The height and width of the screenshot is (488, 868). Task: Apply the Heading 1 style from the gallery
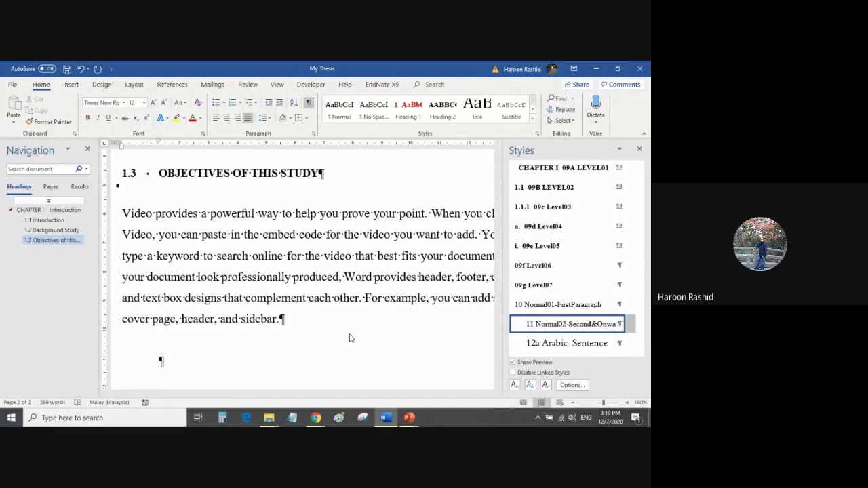[x=408, y=109]
